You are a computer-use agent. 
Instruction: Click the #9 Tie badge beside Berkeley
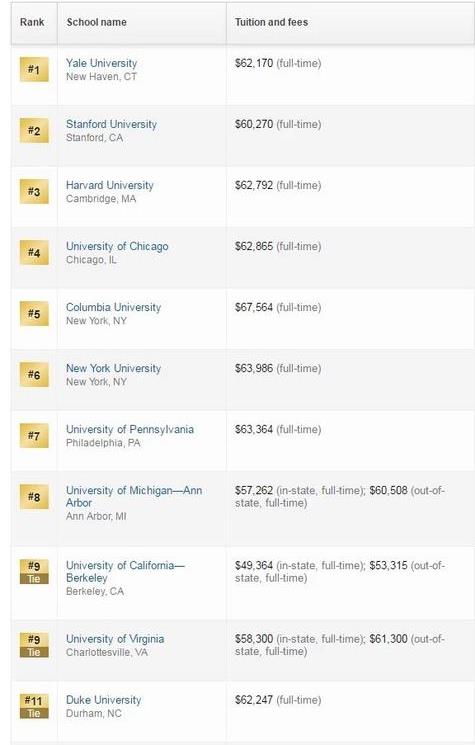click(34, 572)
